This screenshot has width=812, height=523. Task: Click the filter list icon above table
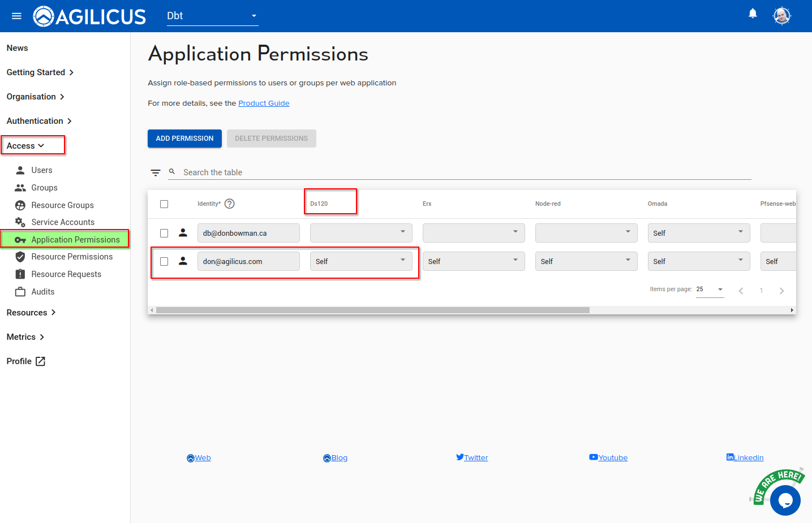156,172
